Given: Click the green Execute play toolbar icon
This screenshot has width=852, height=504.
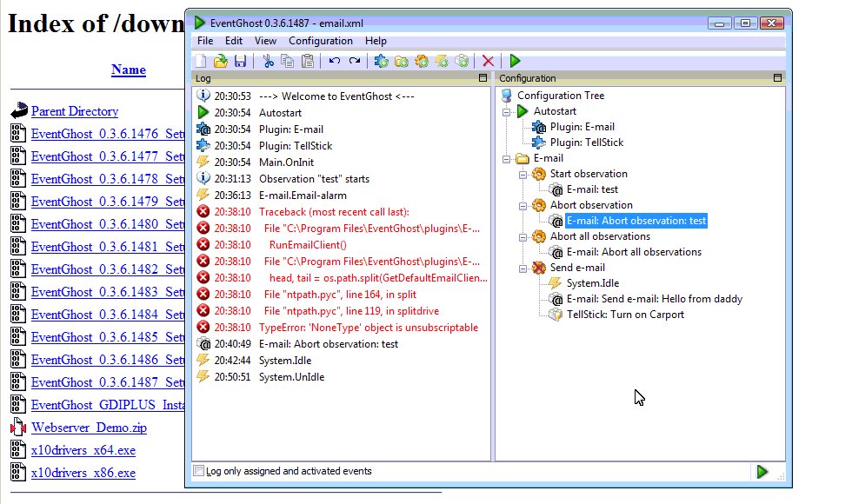Looking at the screenshot, I should pos(515,61).
